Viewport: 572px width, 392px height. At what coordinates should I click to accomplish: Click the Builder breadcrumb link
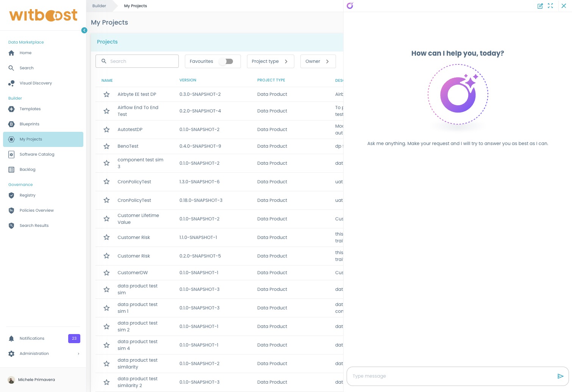pos(99,6)
